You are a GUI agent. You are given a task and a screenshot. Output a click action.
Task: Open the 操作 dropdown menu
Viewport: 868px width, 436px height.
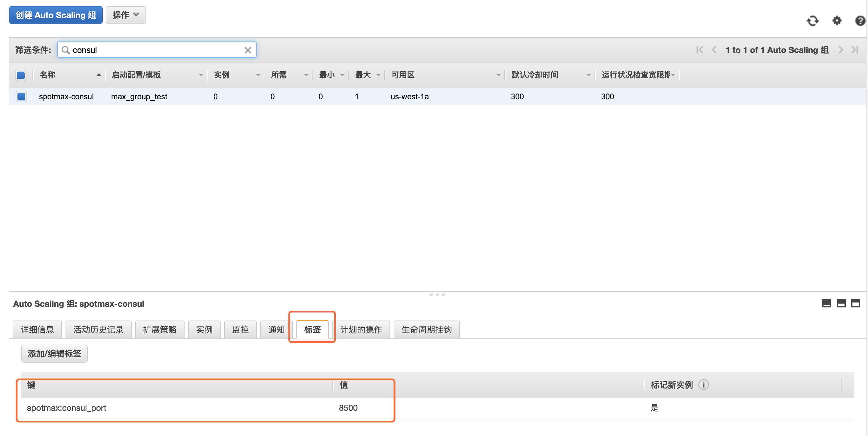(126, 15)
